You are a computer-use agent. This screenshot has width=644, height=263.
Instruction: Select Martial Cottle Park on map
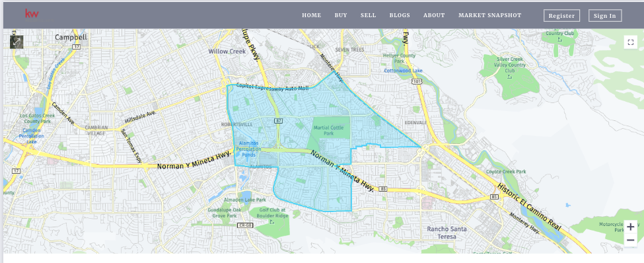(x=329, y=130)
